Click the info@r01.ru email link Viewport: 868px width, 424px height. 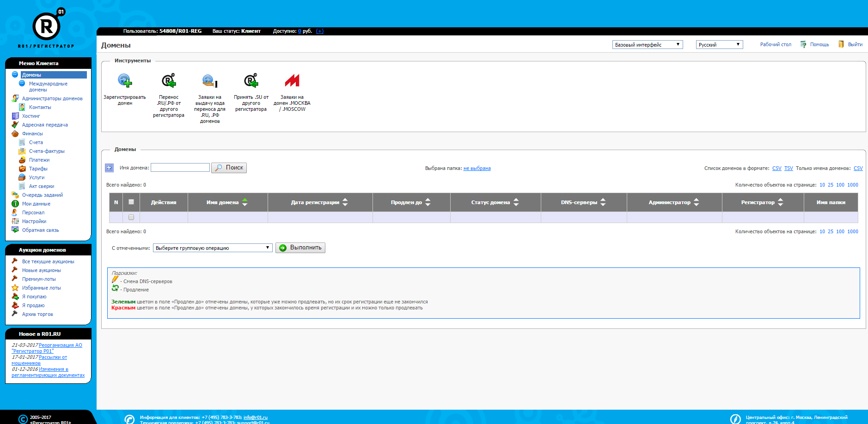click(x=256, y=417)
